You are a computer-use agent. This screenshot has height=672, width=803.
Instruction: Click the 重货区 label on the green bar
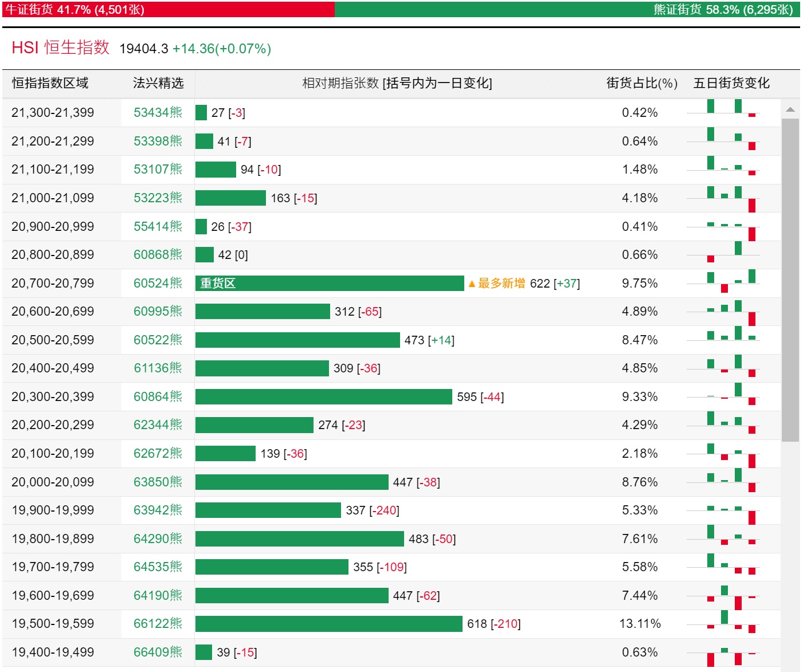(x=218, y=284)
